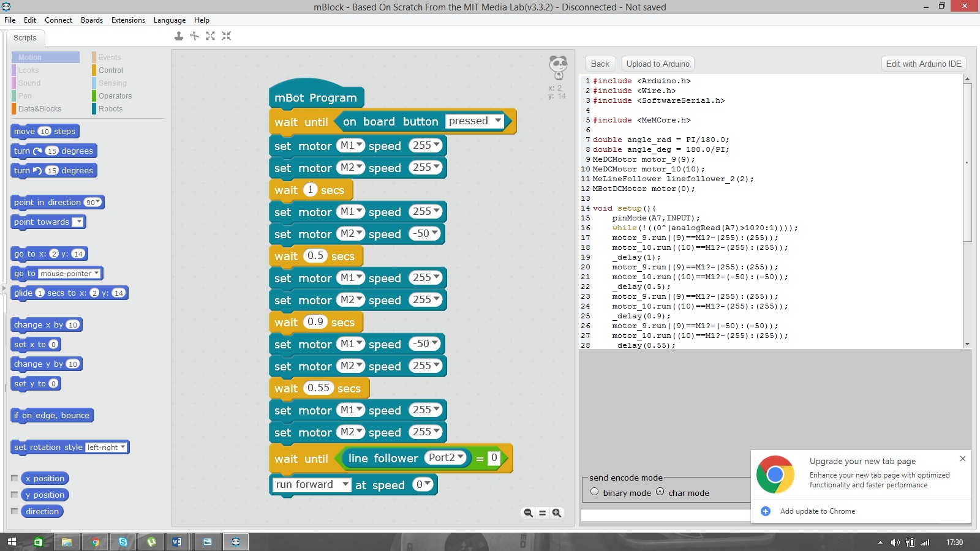This screenshot has width=980, height=551.
Task: Open the Boards menu
Action: pyautogui.click(x=92, y=20)
